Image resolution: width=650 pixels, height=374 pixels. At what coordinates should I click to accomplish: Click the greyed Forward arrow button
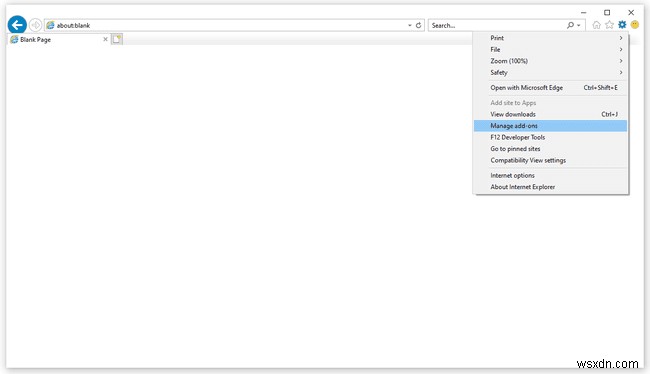pyautogui.click(x=36, y=25)
